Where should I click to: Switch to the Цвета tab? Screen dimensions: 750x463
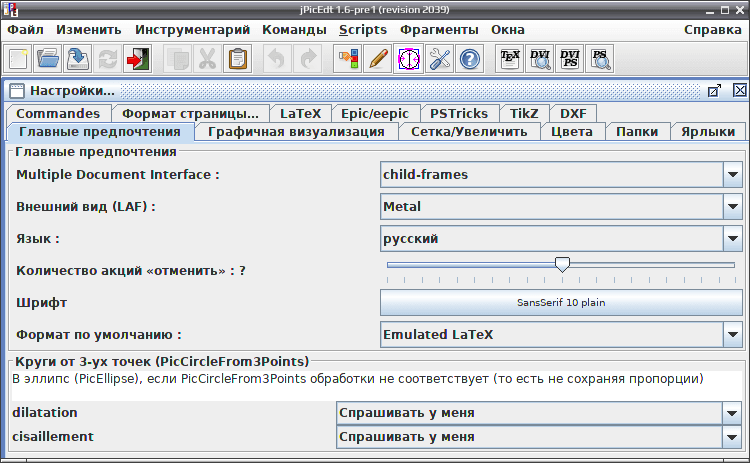pyautogui.click(x=572, y=132)
